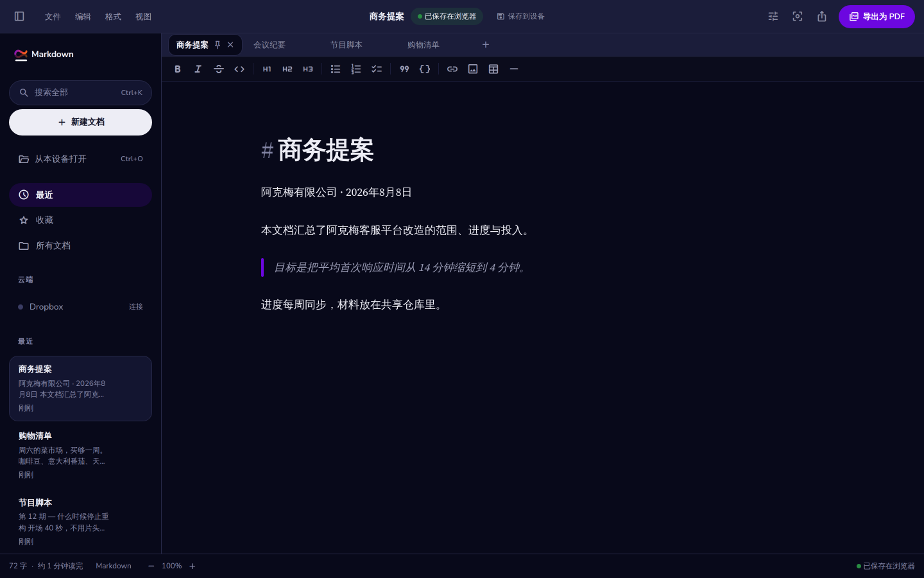Insert a table
Viewport: 924px width, 578px height.
tap(493, 69)
